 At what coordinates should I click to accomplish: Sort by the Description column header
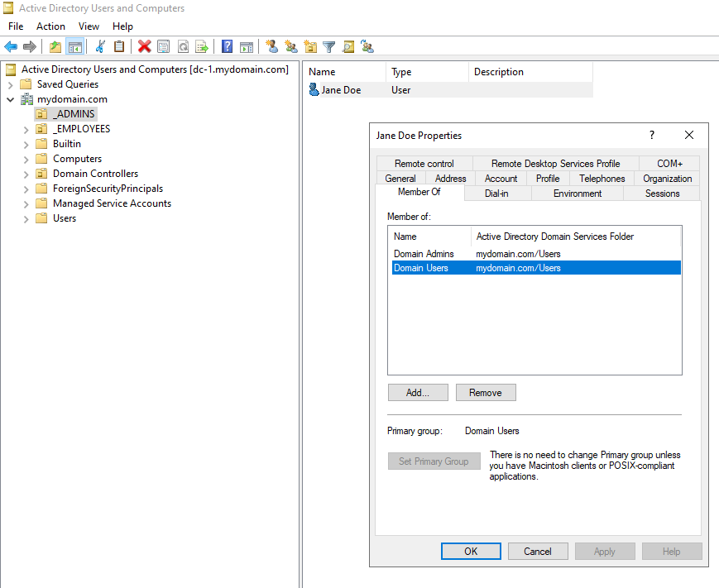530,72
